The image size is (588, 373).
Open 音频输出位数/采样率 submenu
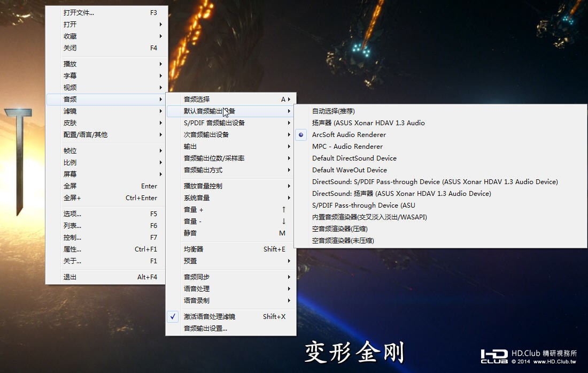point(230,158)
